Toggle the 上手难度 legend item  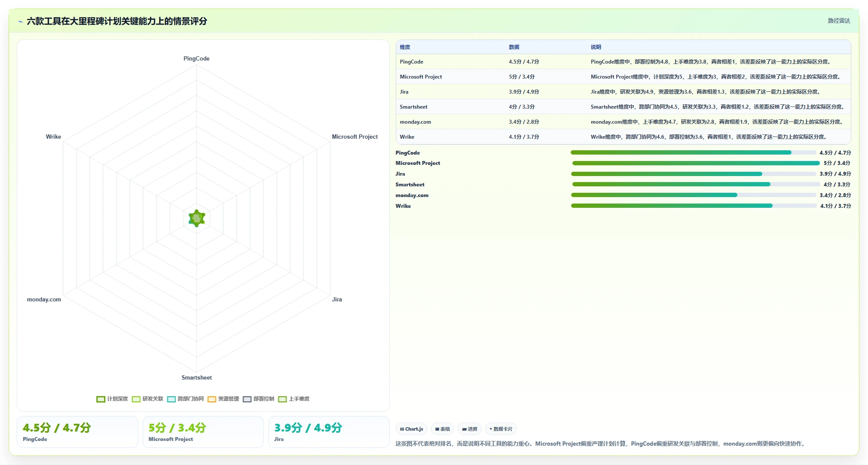[x=294, y=399]
